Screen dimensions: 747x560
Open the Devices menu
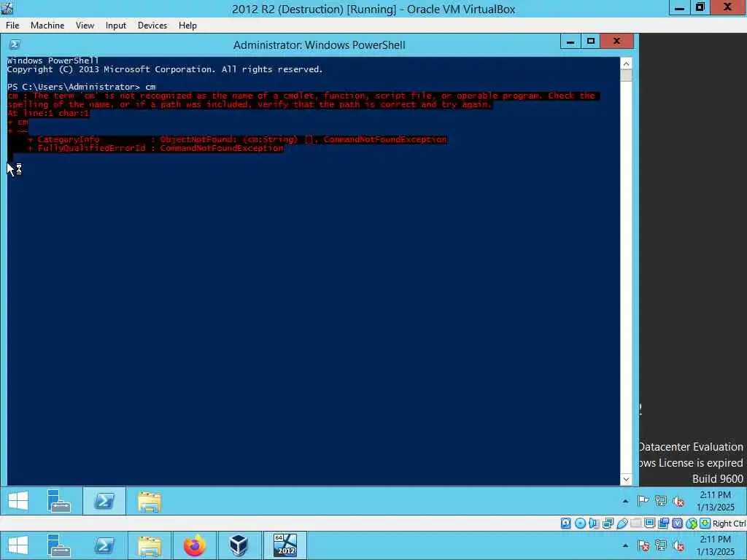click(152, 26)
